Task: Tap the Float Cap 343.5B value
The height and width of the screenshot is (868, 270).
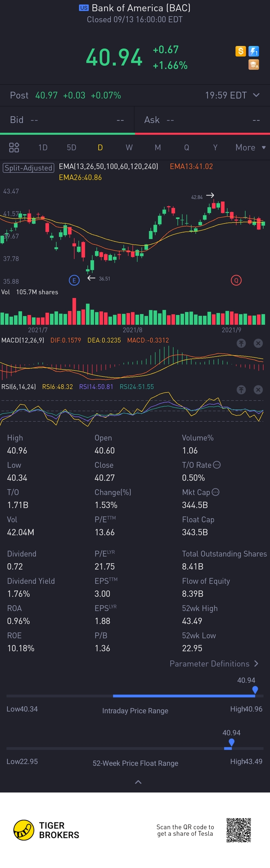Action: pos(195,532)
